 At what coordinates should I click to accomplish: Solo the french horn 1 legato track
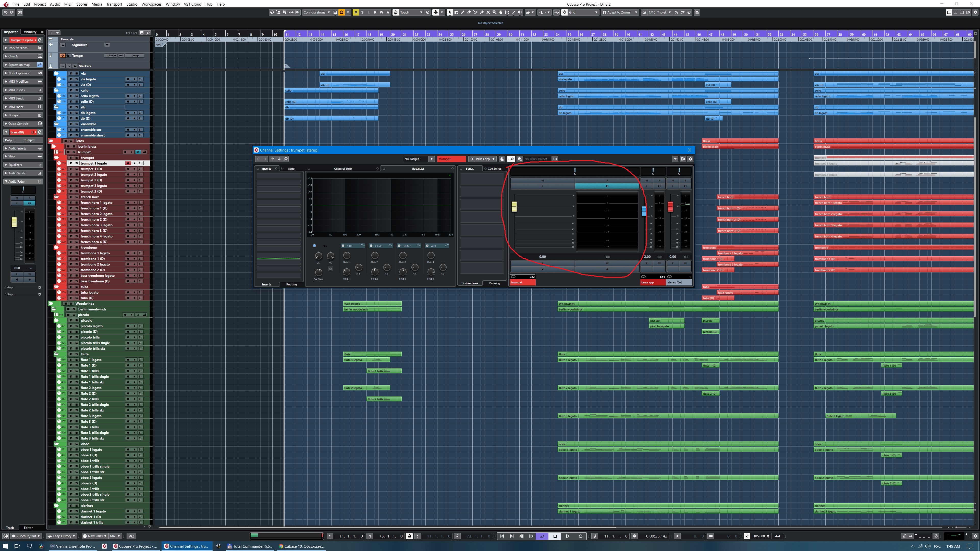click(76, 203)
